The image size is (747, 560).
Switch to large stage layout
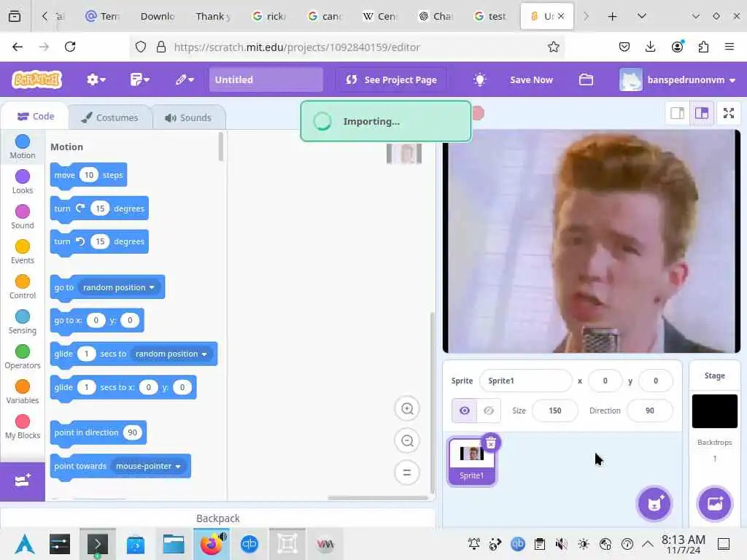point(702,113)
